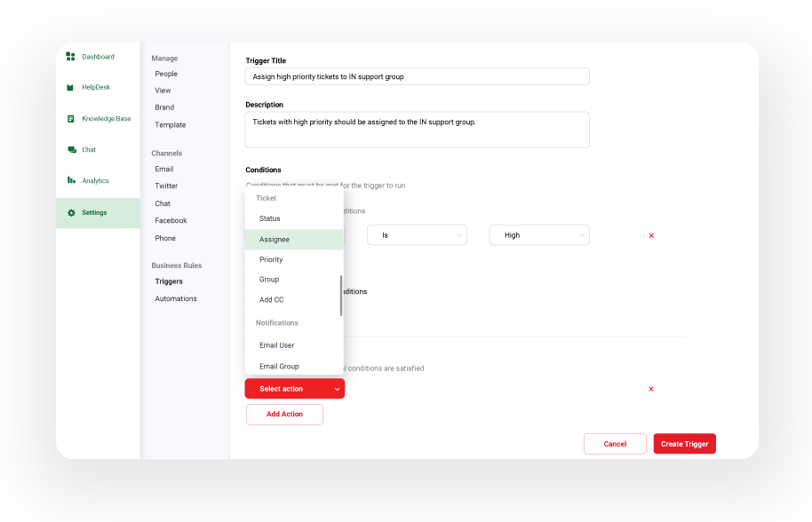Open the 'High' value dropdown
This screenshot has height=522, width=812.
click(x=539, y=234)
